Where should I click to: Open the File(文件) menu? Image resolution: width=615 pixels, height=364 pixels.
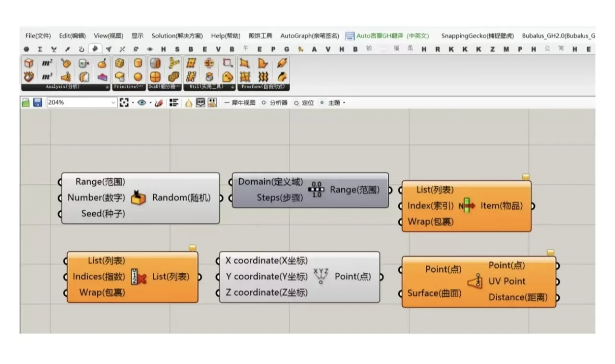[x=38, y=36]
